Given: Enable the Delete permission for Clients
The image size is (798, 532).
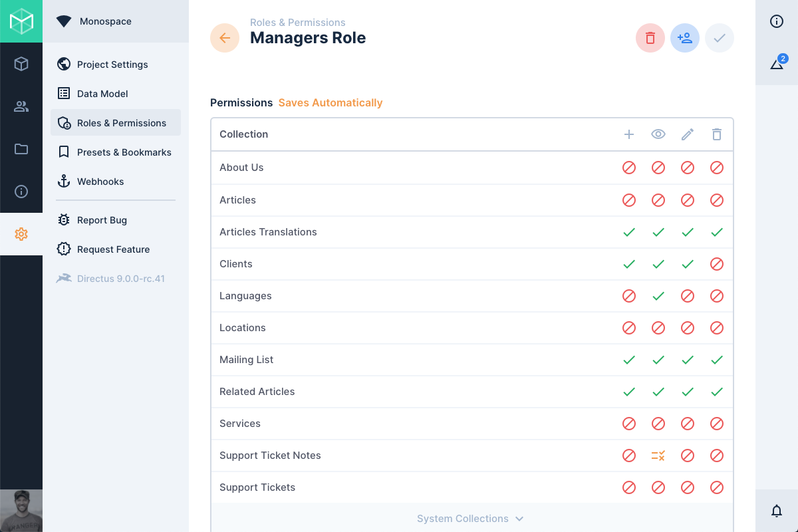Looking at the screenshot, I should point(717,264).
